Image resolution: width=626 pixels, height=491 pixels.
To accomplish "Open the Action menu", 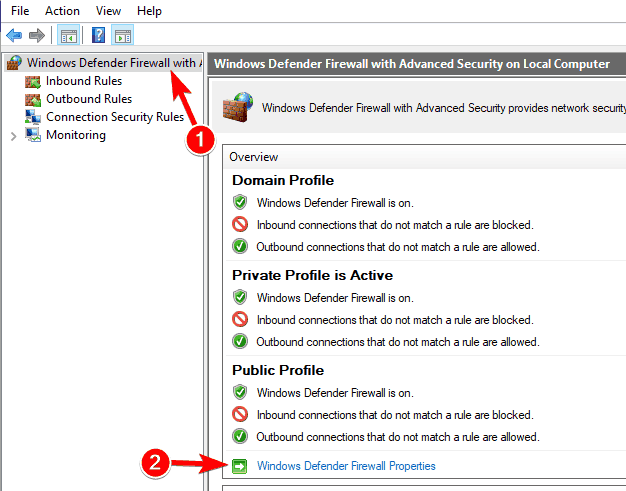I will pyautogui.click(x=62, y=11).
